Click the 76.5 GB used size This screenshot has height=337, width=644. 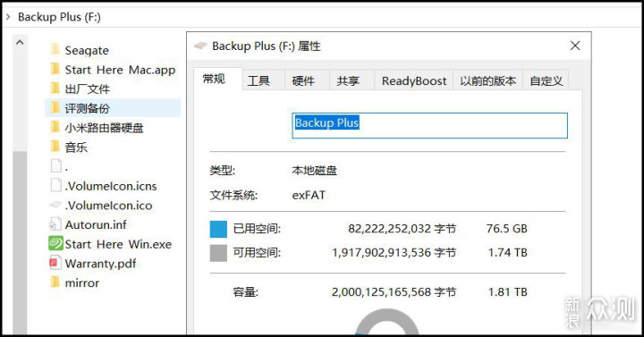pyautogui.click(x=507, y=229)
